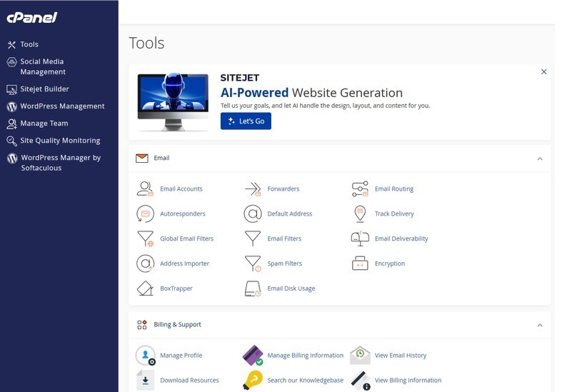Open the Email Deliverability link
This screenshot has height=392, width=562.
coord(401,238)
